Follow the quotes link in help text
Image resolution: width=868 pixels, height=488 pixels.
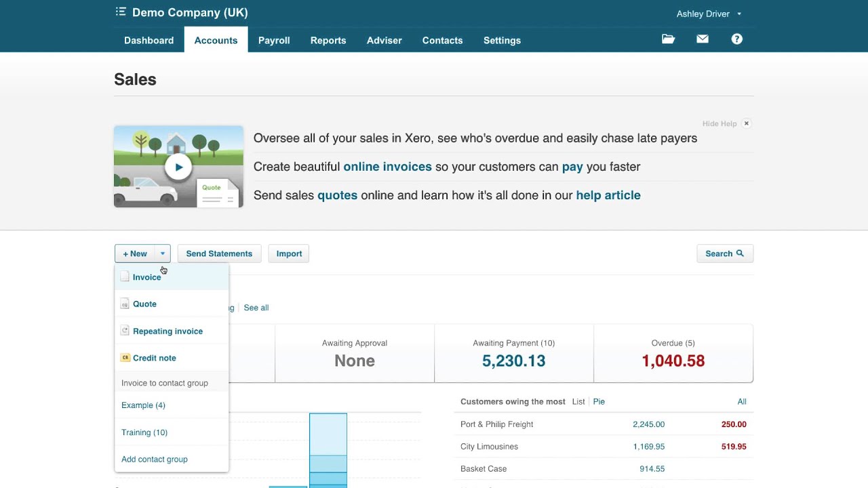[338, 195]
